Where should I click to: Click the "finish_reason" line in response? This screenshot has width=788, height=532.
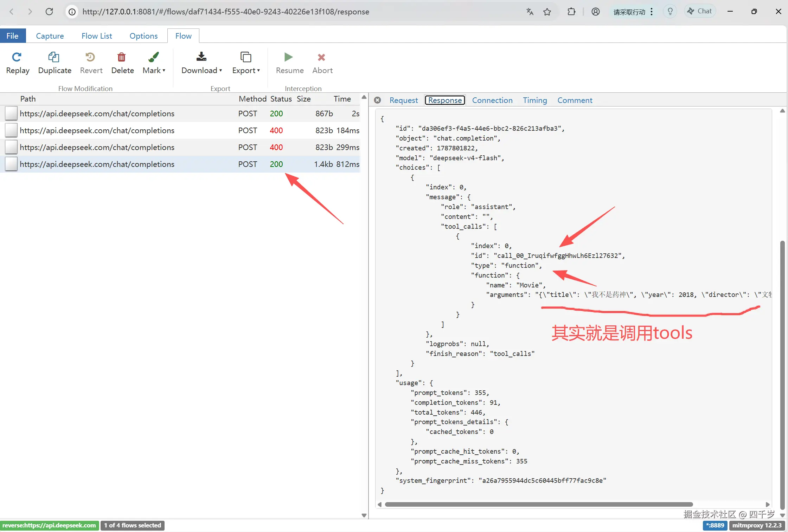click(480, 353)
